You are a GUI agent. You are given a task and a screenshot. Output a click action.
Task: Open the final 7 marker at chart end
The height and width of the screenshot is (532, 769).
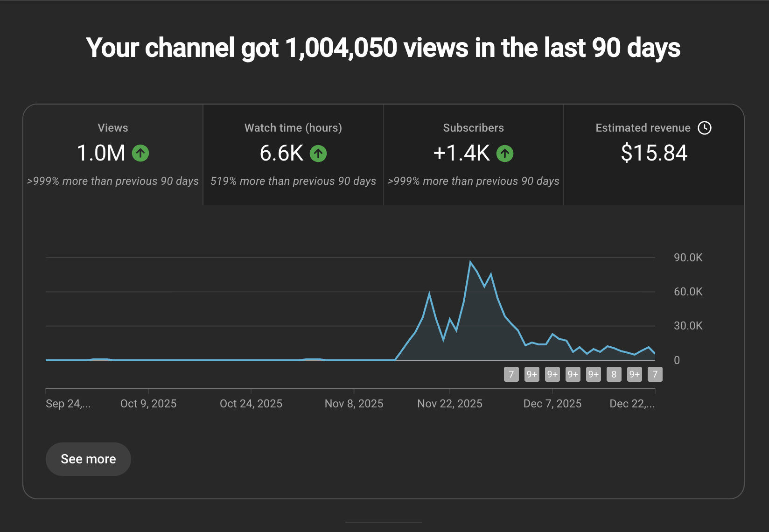pos(655,374)
